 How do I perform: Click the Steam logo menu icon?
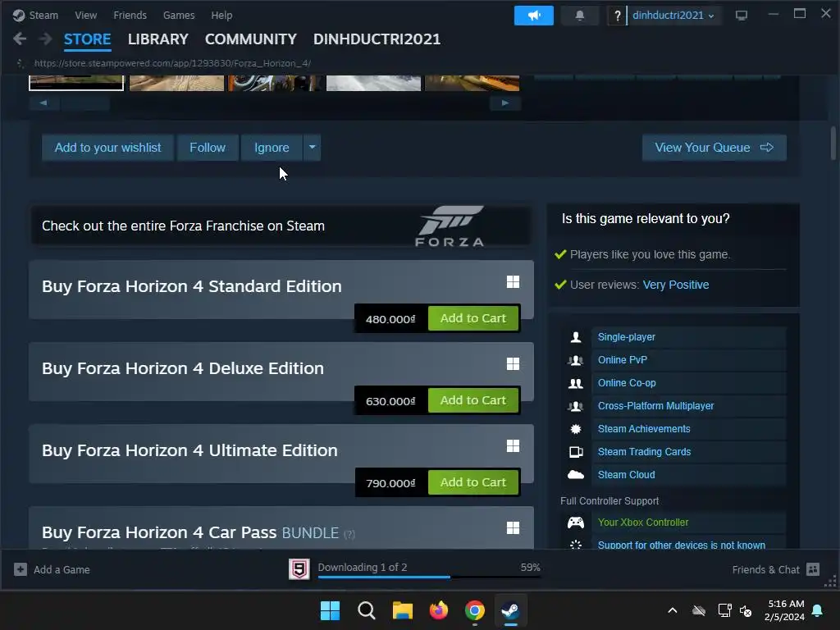(x=19, y=16)
